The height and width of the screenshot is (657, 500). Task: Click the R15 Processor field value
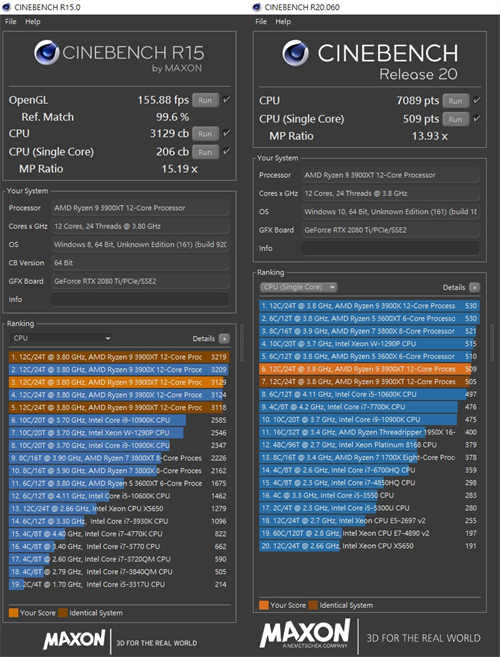click(140, 208)
